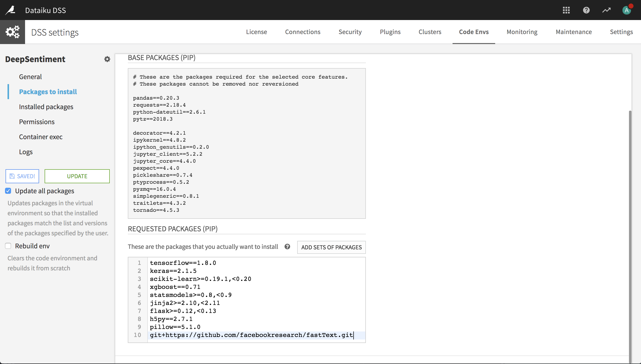Click the green UPDATE button
This screenshot has width=641, height=364.
77,176
